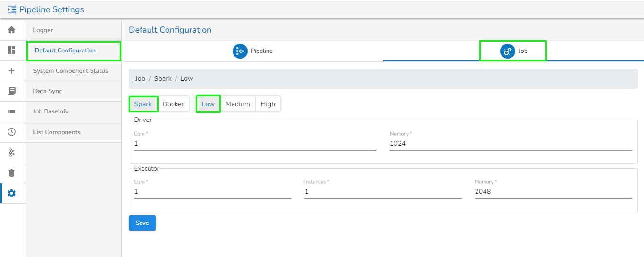
Task: Open the clock scheduler icon
Action: (x=12, y=132)
